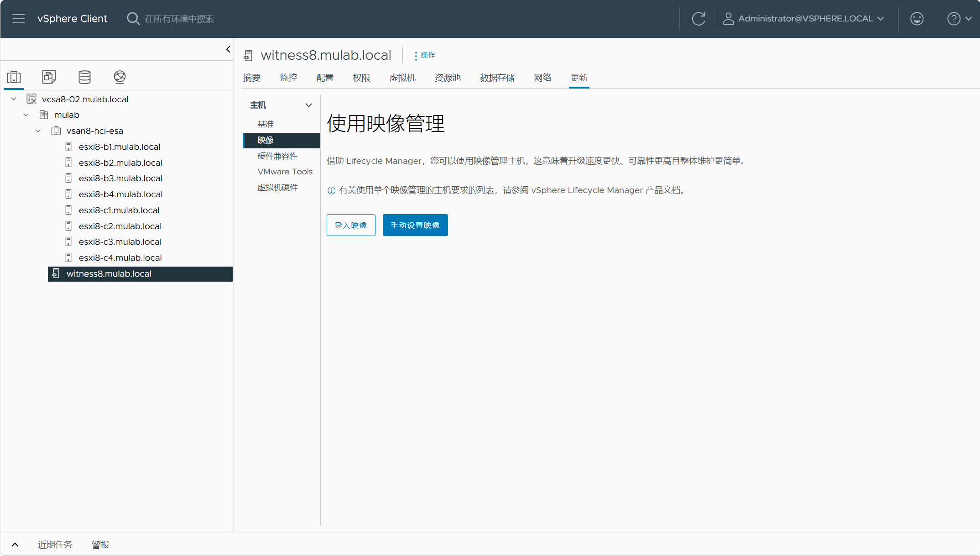Switch to Networking inventory view
980x556 pixels.
coord(120,77)
